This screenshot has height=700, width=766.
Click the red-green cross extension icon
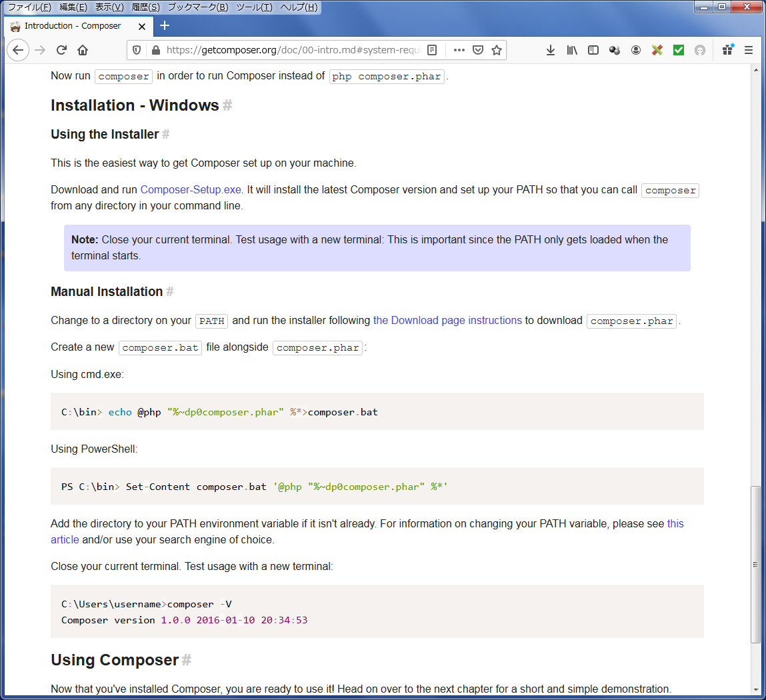click(x=657, y=50)
